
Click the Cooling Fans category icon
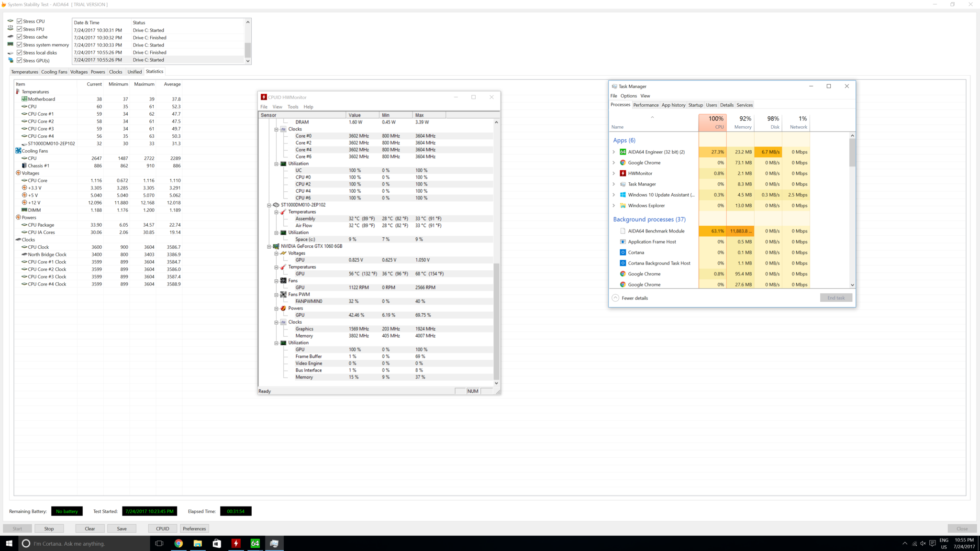tap(18, 151)
